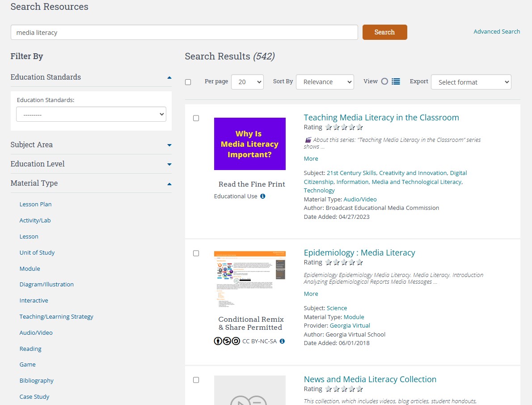Screen dimensions: 532x405
Task: Open Teaching Media Literacy in the Classroom title
Action: click(x=381, y=118)
